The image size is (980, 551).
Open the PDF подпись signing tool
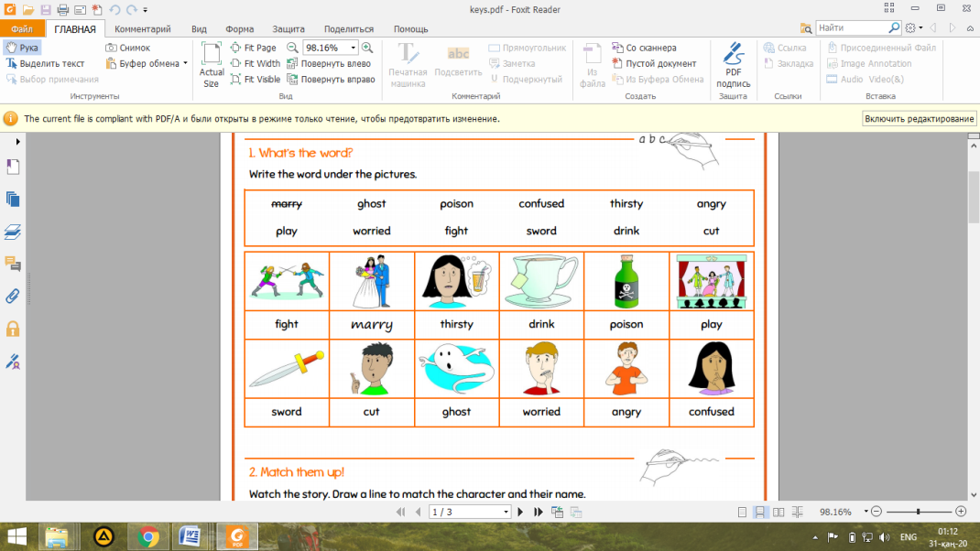pyautogui.click(x=733, y=64)
